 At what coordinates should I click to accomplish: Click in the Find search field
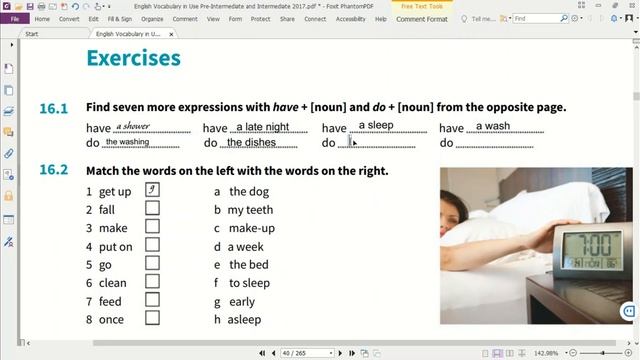click(x=536, y=18)
